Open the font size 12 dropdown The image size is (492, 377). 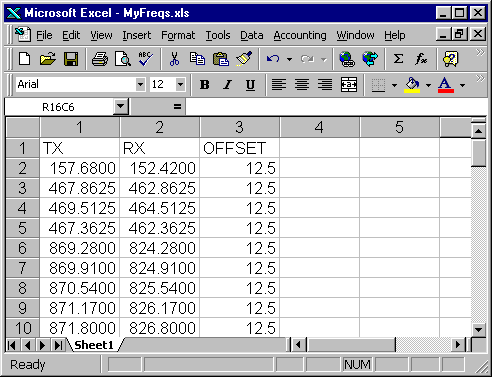coord(180,85)
